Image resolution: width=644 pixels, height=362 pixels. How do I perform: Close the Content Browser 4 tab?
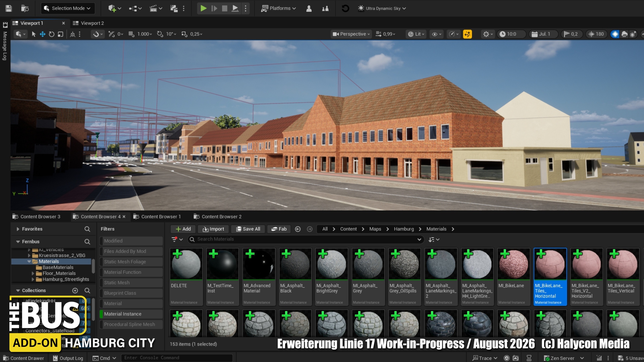(124, 217)
